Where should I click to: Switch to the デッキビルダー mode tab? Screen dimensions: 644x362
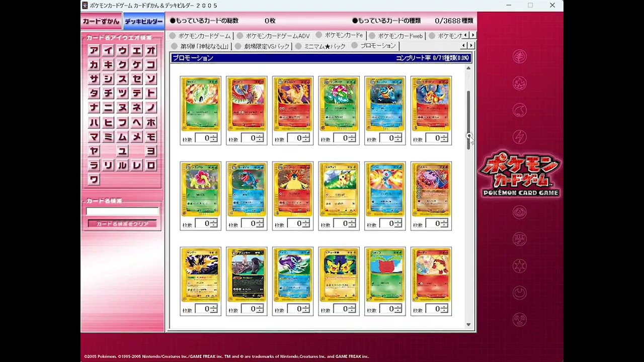[144, 22]
